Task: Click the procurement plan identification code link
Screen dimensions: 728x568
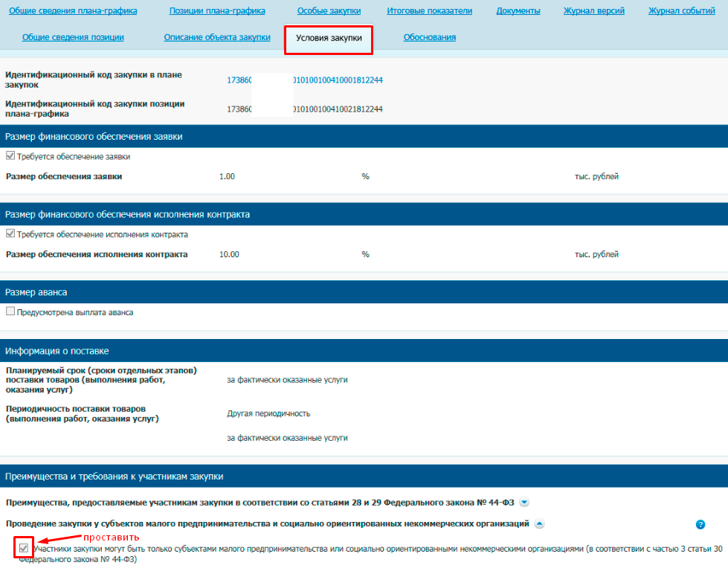Action: click(x=304, y=80)
